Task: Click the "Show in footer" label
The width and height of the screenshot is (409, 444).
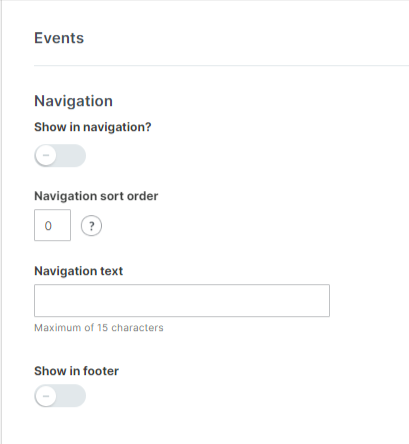Action: (x=76, y=371)
